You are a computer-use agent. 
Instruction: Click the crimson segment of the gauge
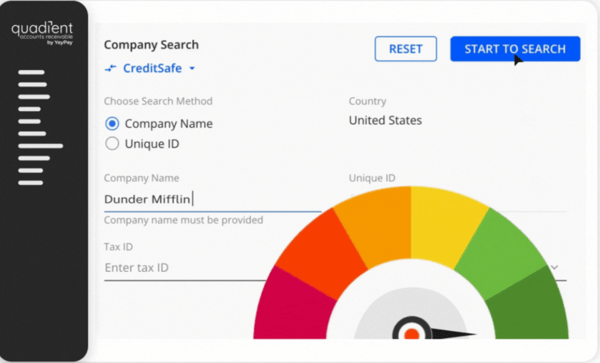click(x=292, y=304)
